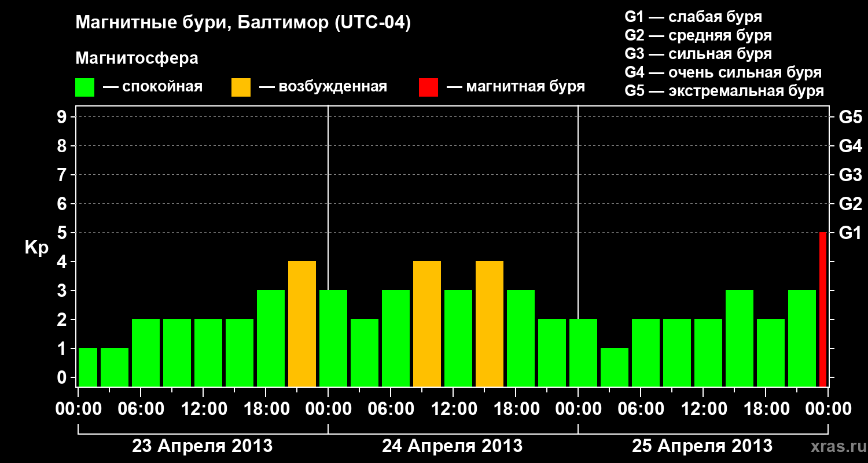Screen dimensions: 868x463
Task: Click 'G5 — экстремальная буря' legend line
Action: click(x=724, y=91)
